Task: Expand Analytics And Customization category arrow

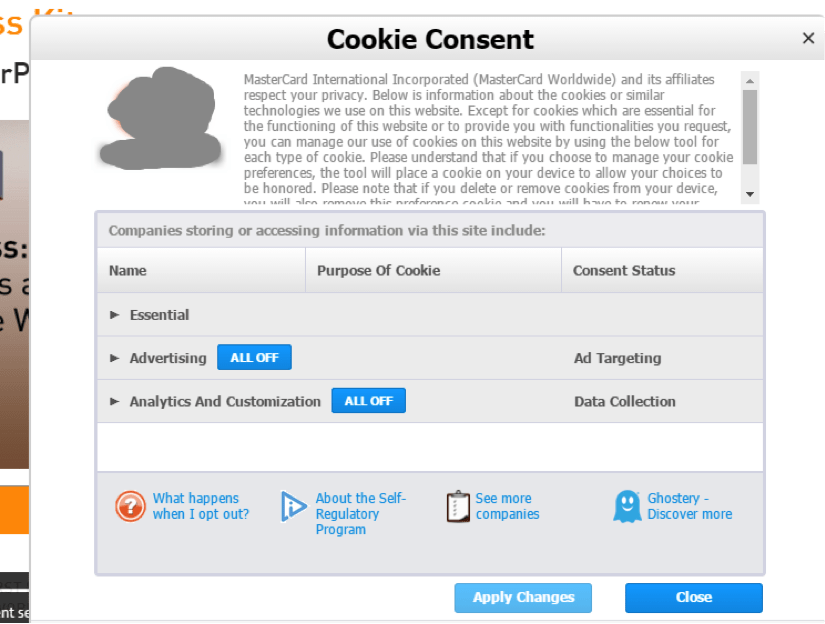Action: (x=114, y=401)
